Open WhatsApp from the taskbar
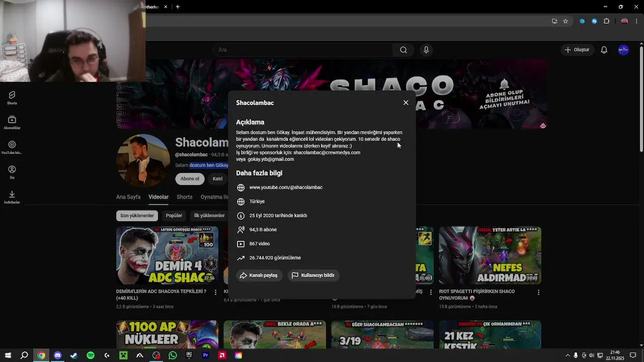 [173, 355]
